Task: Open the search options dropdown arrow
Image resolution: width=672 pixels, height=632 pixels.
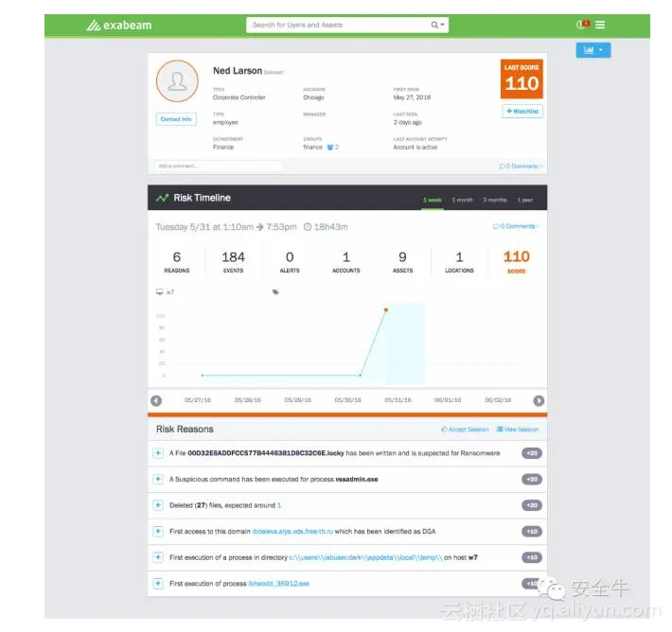Action: coord(442,25)
